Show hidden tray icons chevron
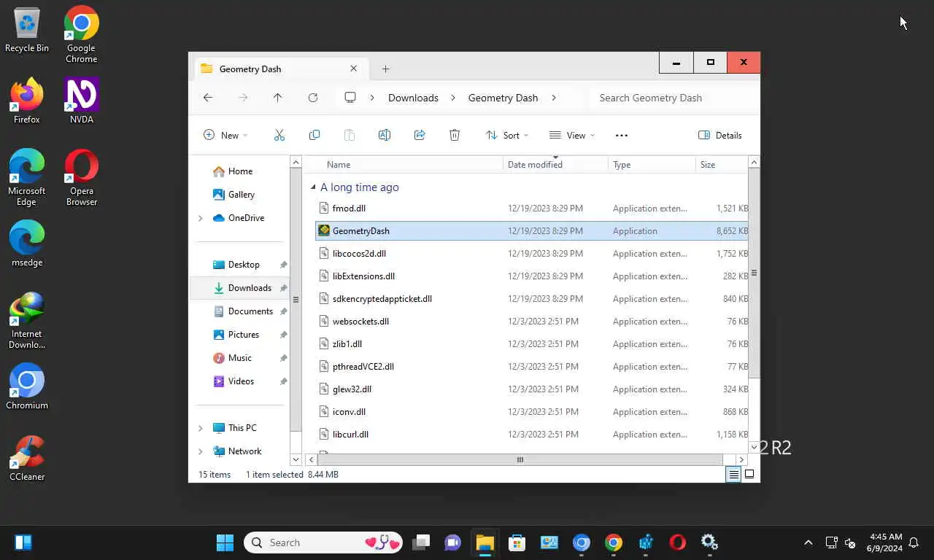Screen dimensions: 934x560 point(808,542)
